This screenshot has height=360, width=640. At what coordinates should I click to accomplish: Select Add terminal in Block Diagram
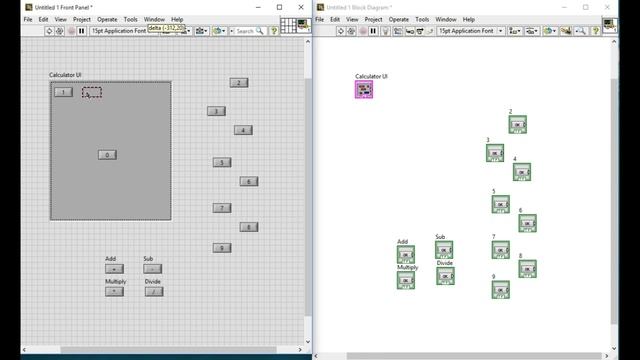point(406,255)
